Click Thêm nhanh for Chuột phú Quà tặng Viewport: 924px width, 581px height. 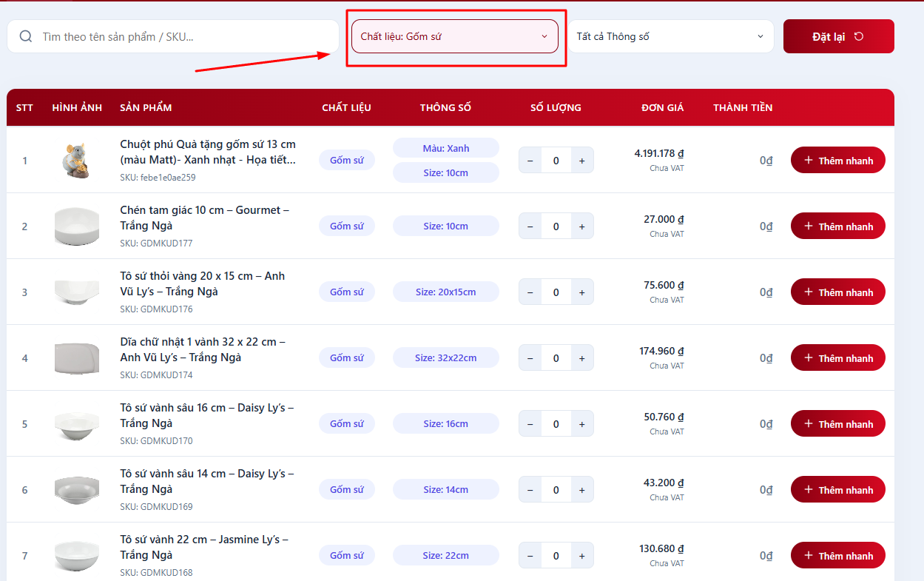pyautogui.click(x=837, y=161)
